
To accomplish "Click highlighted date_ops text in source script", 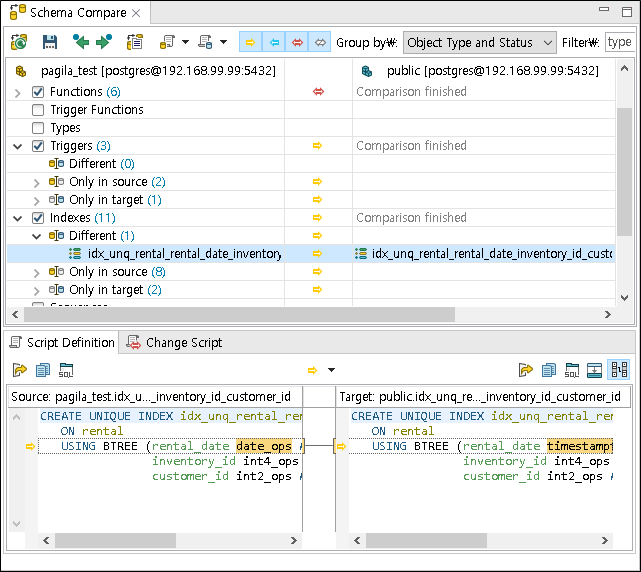I will tap(264, 446).
